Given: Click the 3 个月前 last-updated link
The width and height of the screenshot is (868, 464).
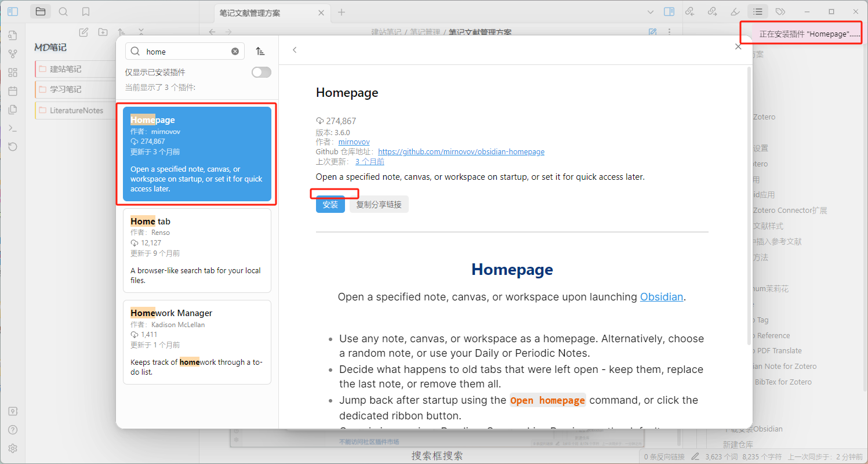Looking at the screenshot, I should [370, 162].
